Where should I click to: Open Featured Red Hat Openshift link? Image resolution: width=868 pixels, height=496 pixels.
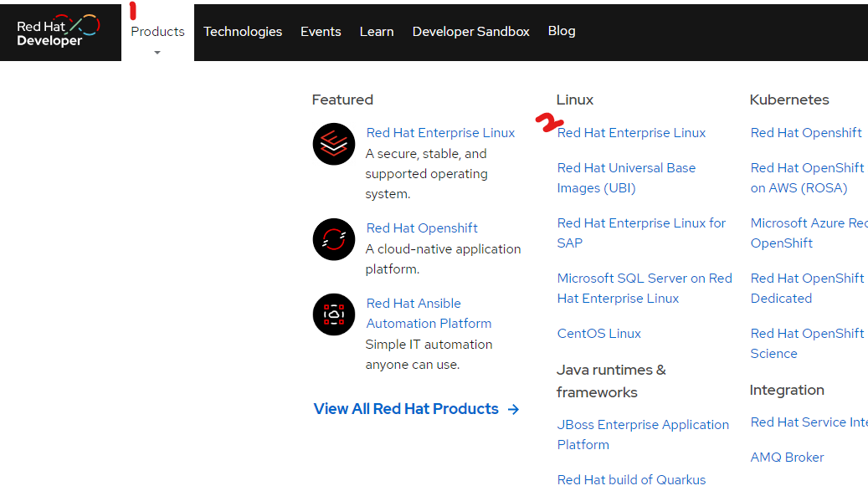[422, 228]
